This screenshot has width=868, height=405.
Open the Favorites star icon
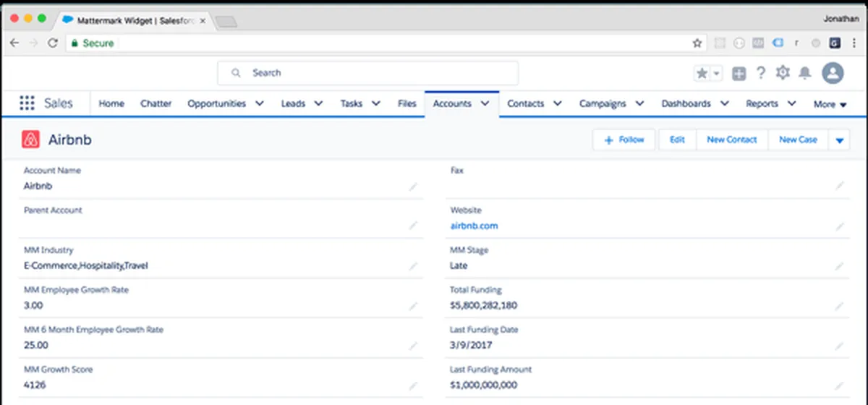[x=702, y=73]
